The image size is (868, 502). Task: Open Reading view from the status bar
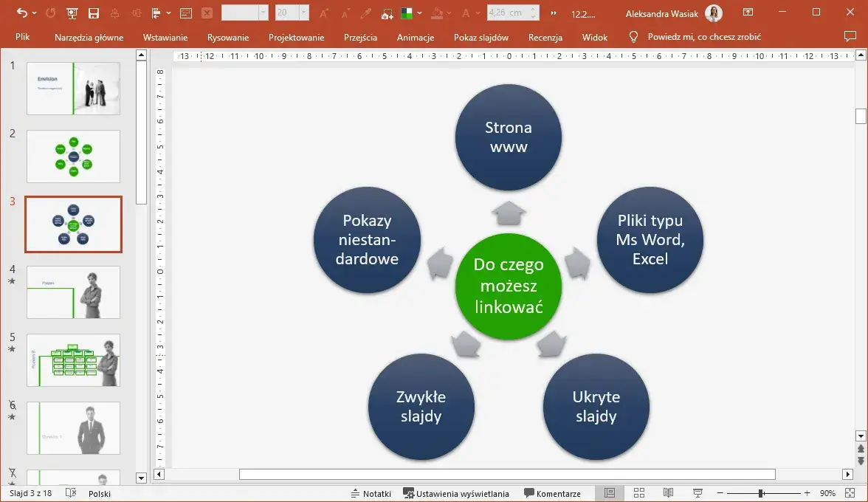(x=668, y=492)
